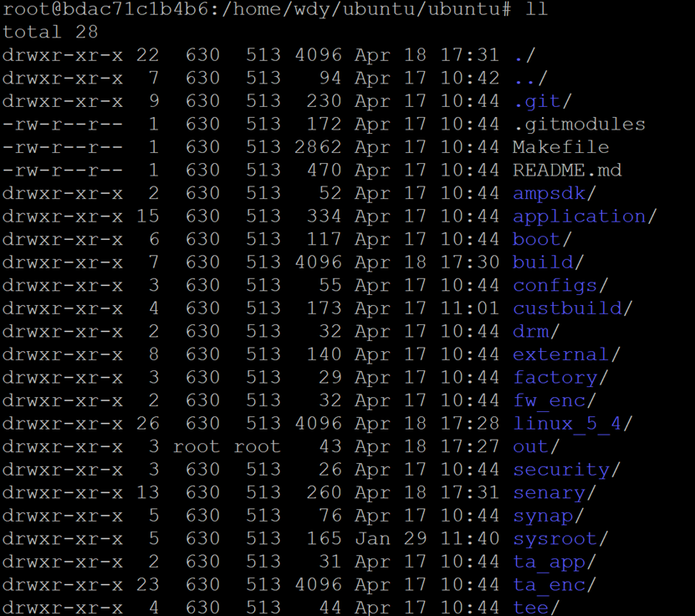This screenshot has height=616, width=695.
Task: Select the drm/ directory entry
Action: coord(536,331)
